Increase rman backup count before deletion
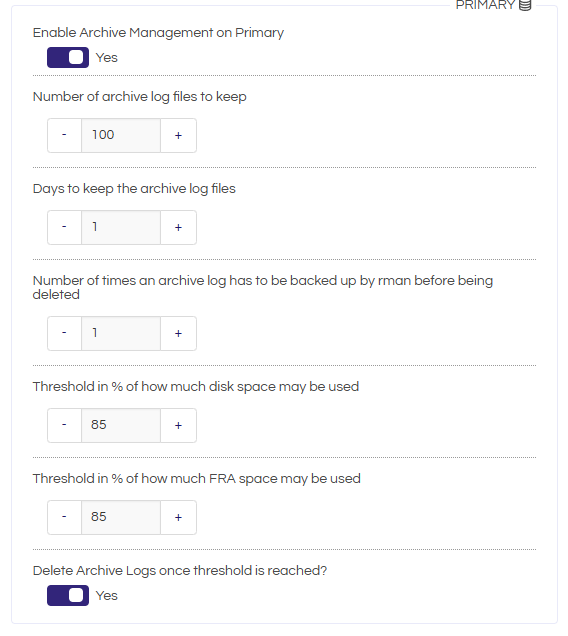 click(179, 333)
